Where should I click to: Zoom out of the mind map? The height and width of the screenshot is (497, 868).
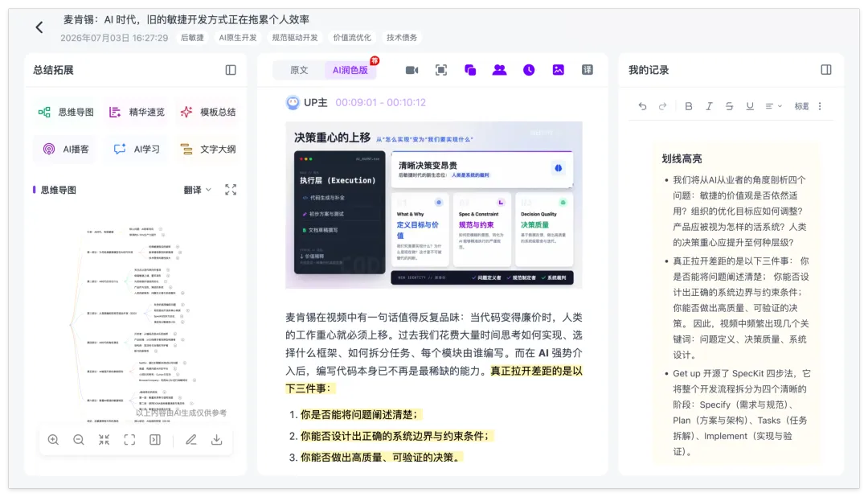79,440
